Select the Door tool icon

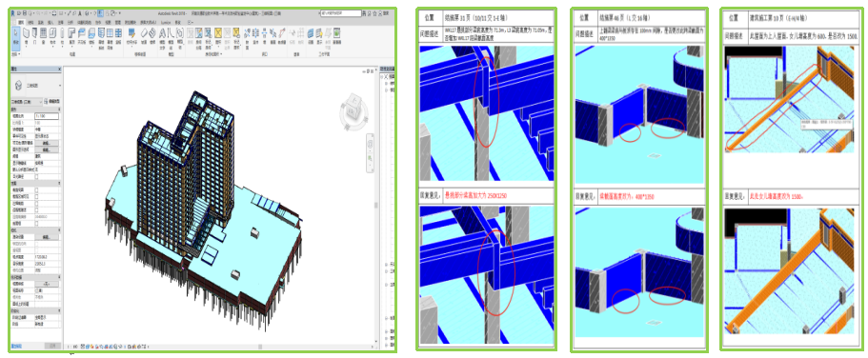coord(34,33)
